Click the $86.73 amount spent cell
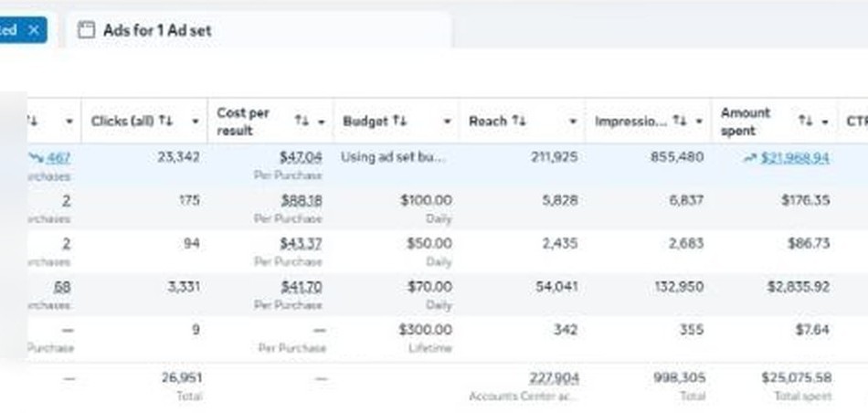The image size is (868, 413). pos(809,244)
